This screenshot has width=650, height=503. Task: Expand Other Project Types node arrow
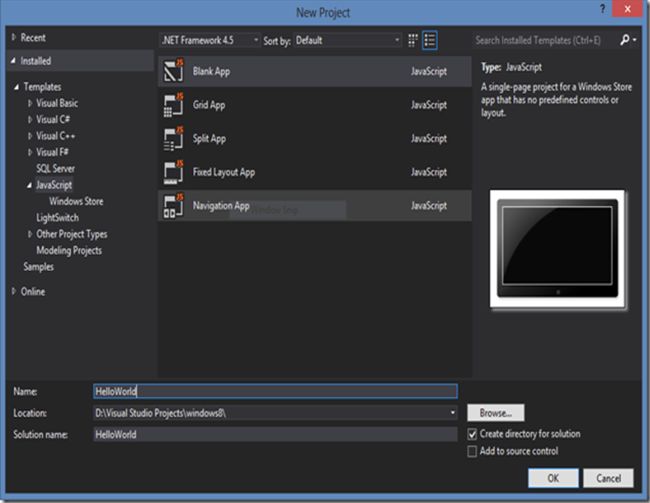click(30, 234)
